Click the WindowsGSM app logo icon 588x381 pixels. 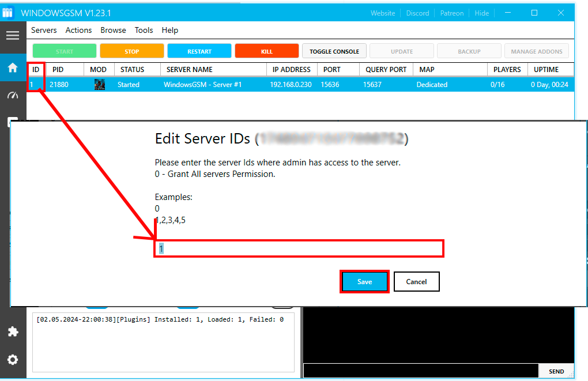7,13
